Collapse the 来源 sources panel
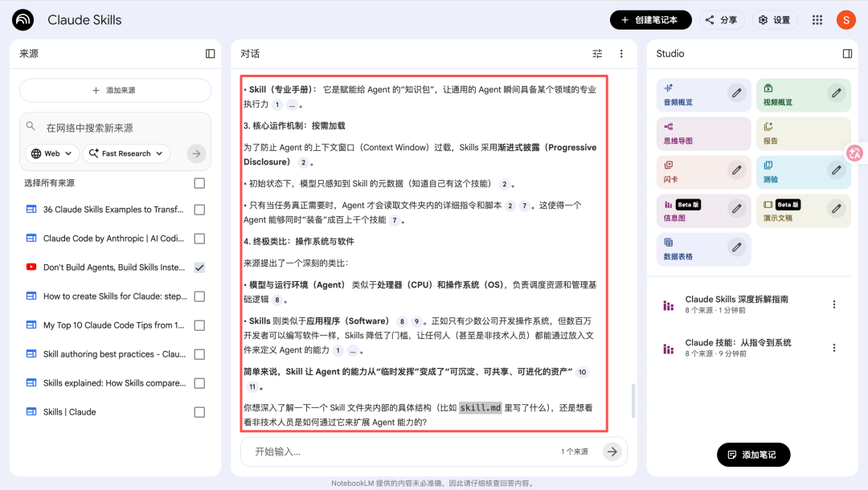This screenshot has height=490, width=868. 211,54
